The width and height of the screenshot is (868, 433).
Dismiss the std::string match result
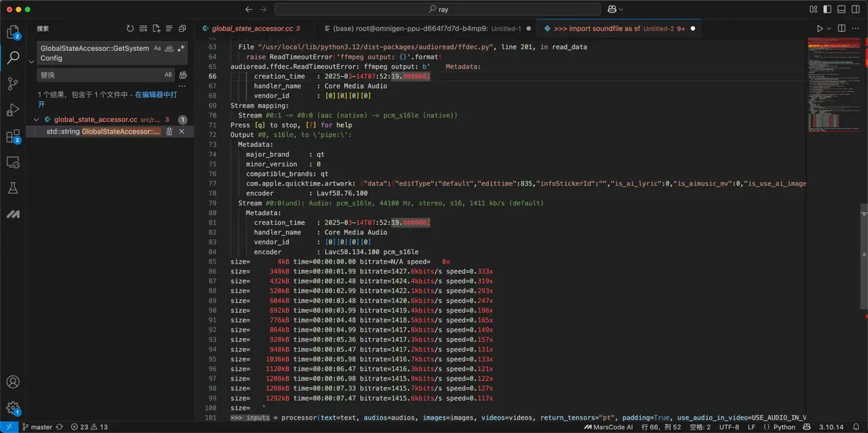(182, 131)
